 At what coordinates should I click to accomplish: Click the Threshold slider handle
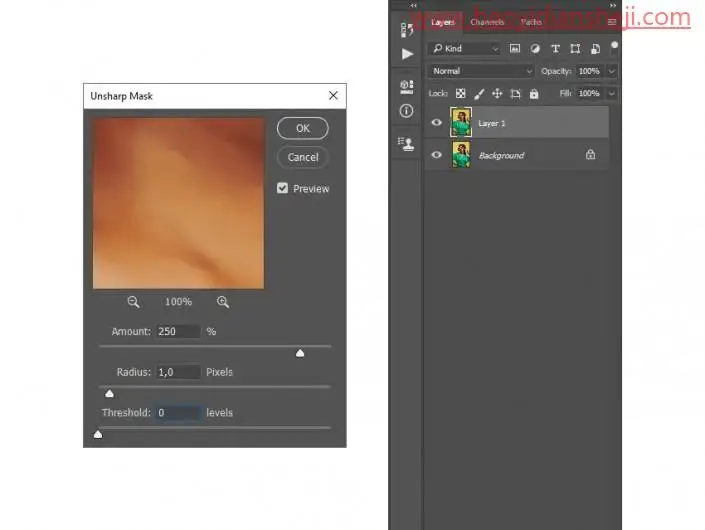pyautogui.click(x=98, y=434)
